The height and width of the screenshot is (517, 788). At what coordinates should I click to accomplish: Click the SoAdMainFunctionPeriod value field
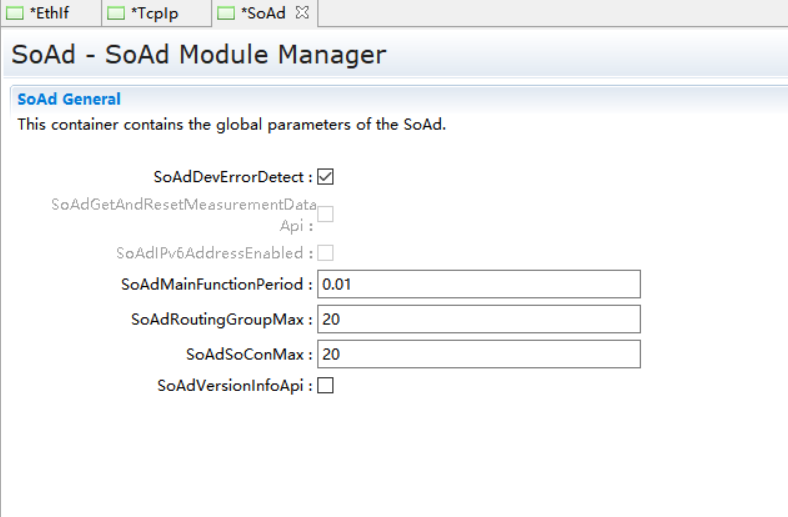click(x=478, y=284)
